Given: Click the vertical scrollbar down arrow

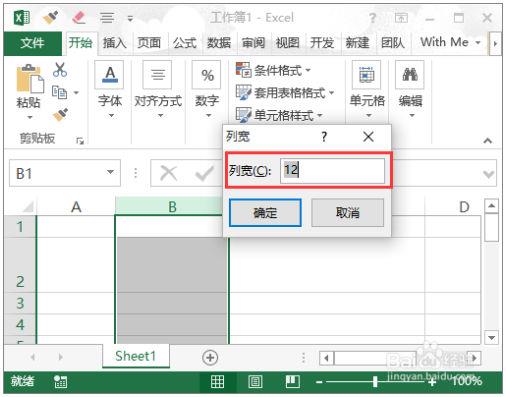Looking at the screenshot, I should [492, 337].
